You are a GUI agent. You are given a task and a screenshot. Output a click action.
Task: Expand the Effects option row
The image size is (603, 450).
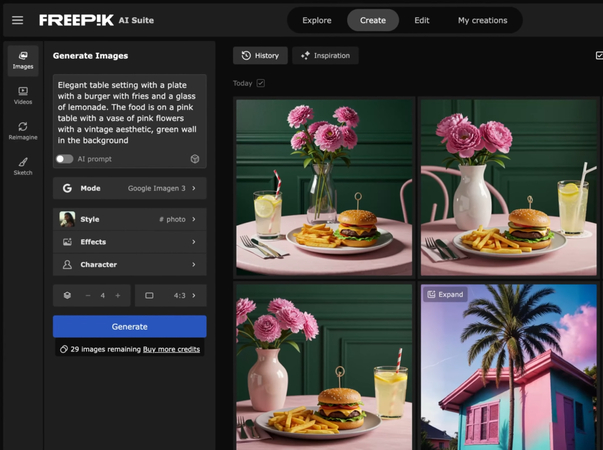click(x=130, y=242)
